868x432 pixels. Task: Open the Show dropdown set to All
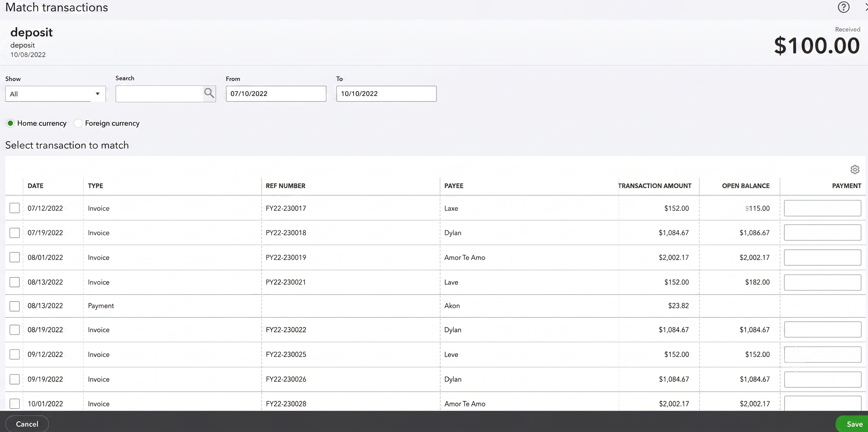click(x=55, y=94)
